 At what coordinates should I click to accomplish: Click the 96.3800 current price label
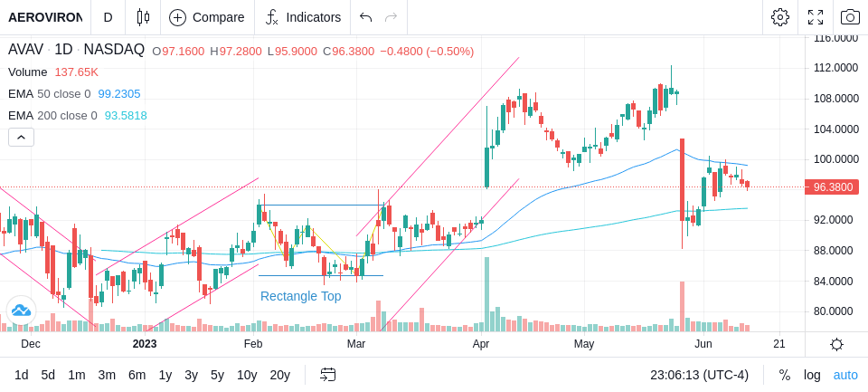832,187
